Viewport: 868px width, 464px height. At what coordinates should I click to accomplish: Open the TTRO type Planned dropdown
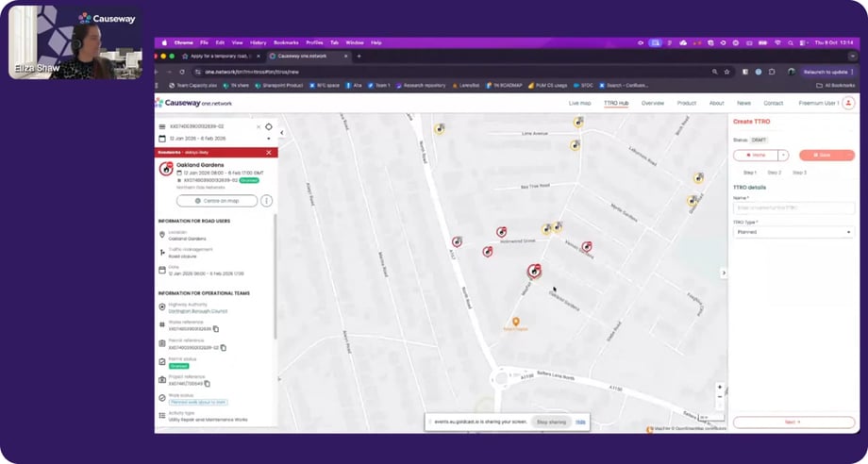coord(793,232)
